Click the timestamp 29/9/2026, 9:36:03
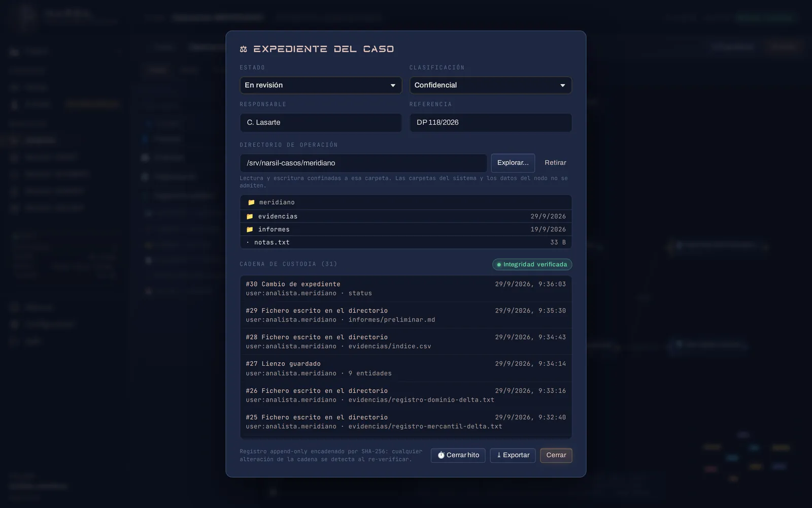This screenshot has height=508, width=812. (x=530, y=284)
